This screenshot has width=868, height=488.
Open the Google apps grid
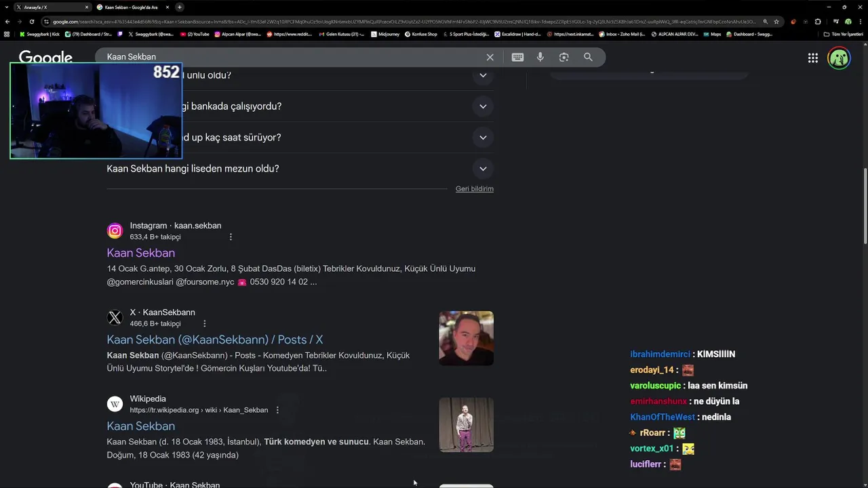(813, 58)
